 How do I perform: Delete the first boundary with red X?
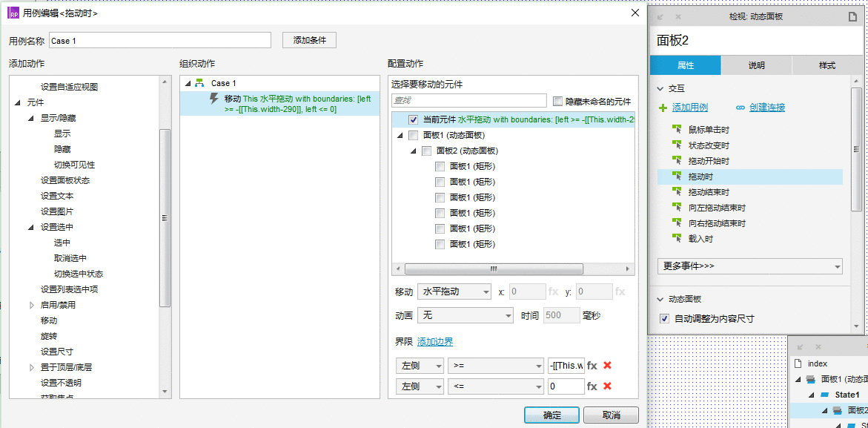pos(607,366)
